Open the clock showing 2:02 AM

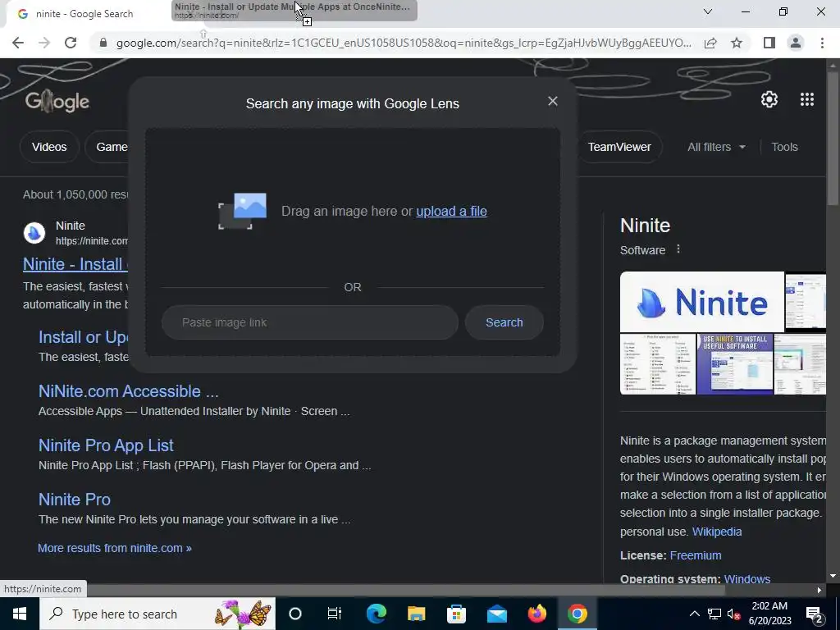(x=769, y=614)
